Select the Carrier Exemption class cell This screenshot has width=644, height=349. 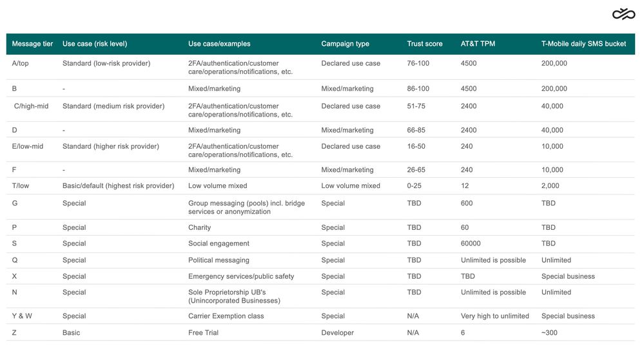(x=226, y=316)
